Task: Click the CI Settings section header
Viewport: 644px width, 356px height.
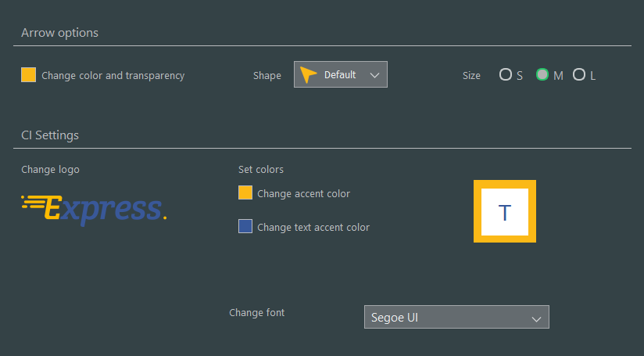Action: coord(50,135)
